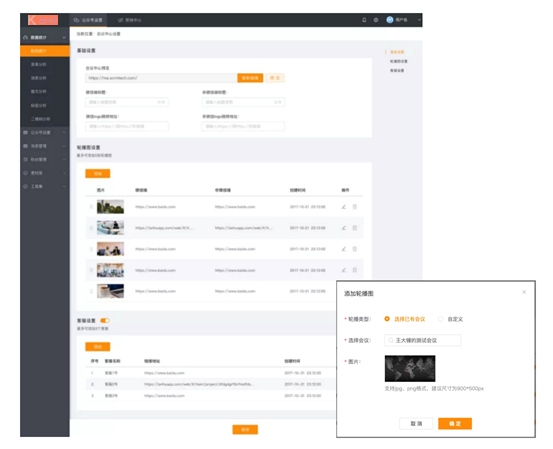Jump to 轮播图设置 in right anchor nav
This screenshot has height=449, width=553.
[399, 61]
